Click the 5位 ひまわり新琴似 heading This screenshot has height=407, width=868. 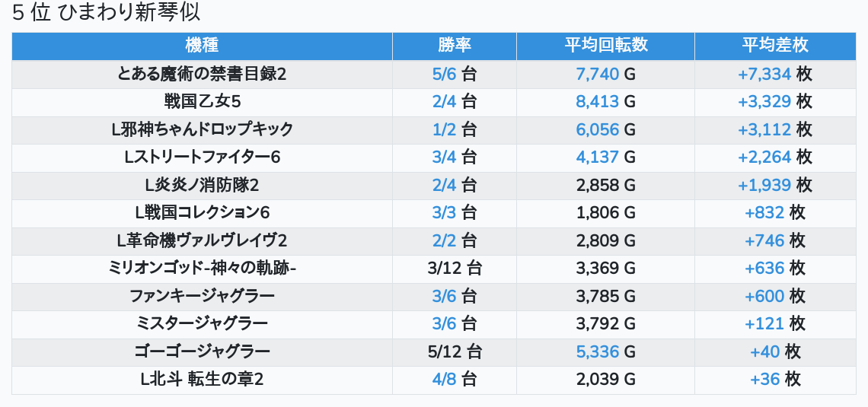(x=106, y=13)
